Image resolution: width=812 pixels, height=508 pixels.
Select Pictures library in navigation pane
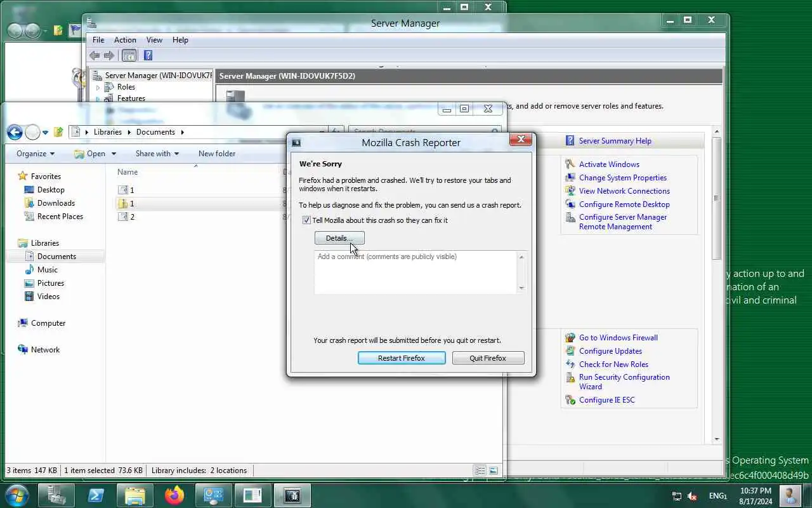[50, 283]
